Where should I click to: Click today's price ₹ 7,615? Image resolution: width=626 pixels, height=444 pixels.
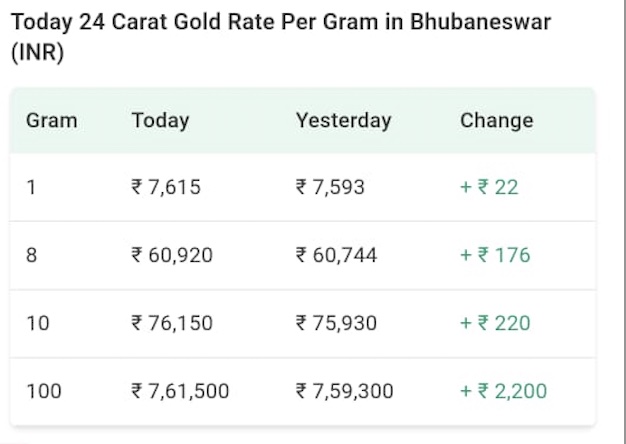(166, 187)
